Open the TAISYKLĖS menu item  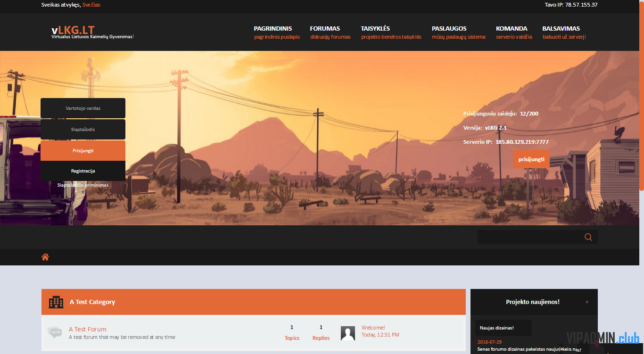pyautogui.click(x=391, y=32)
